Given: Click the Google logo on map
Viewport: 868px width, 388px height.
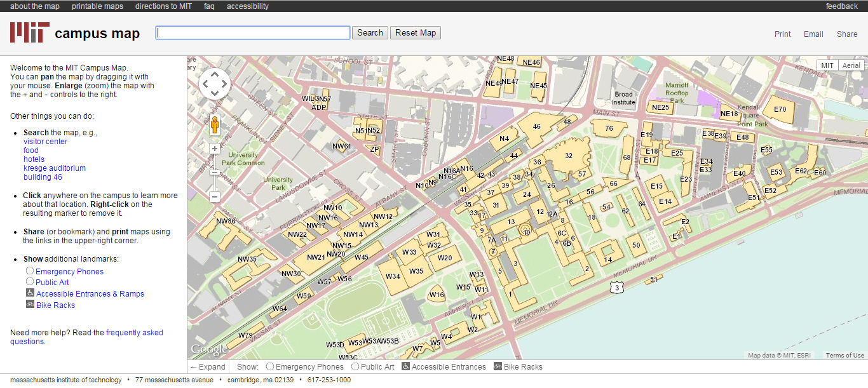Looking at the screenshot, I should 209,350.
